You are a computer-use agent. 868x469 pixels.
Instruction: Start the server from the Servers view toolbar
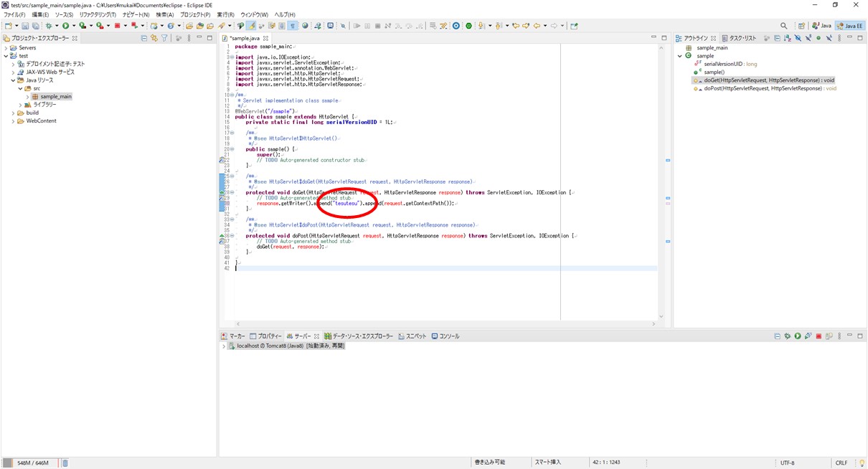click(798, 336)
